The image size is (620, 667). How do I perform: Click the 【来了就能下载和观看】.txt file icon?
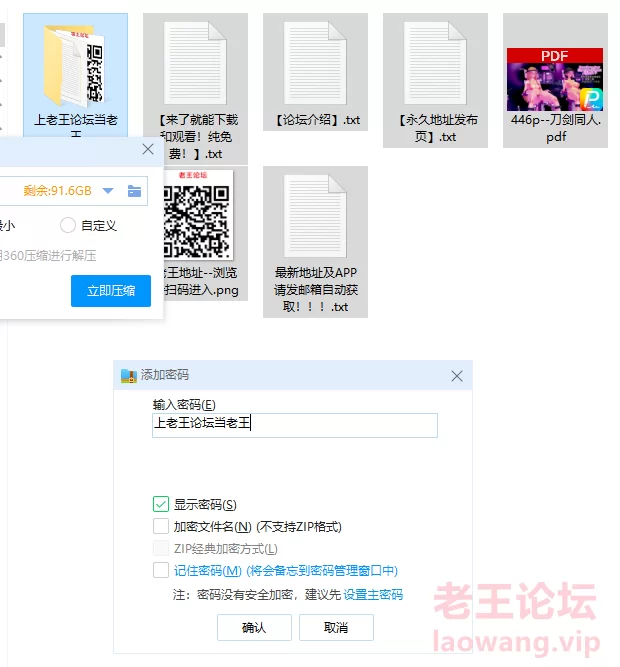195,64
